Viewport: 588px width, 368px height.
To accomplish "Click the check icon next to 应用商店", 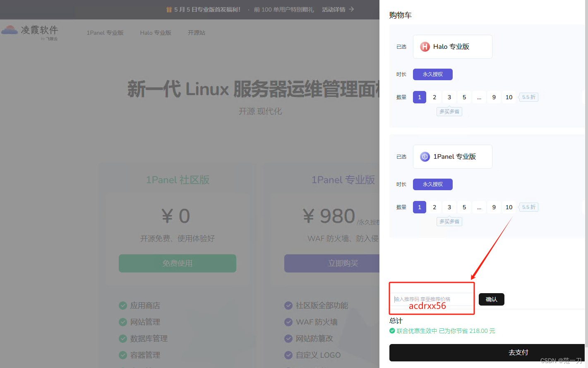I will 123,306.
